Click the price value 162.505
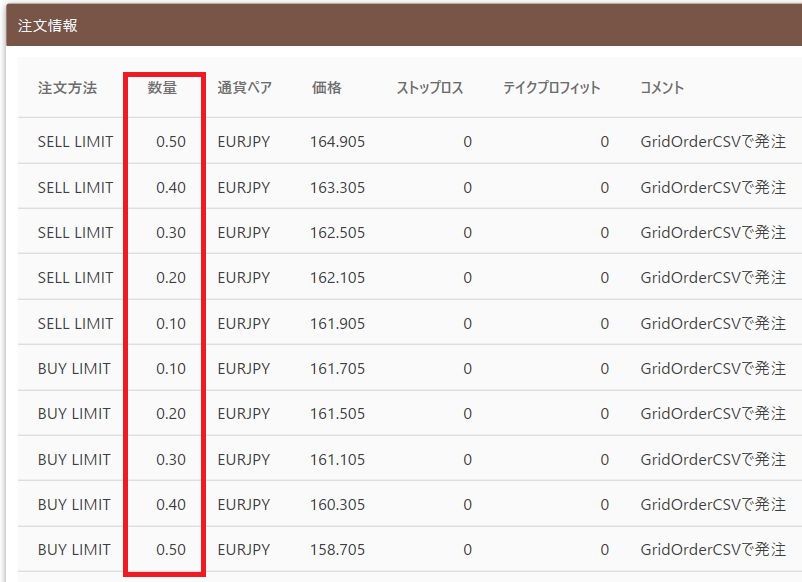This screenshot has width=802, height=582. pyautogui.click(x=338, y=233)
